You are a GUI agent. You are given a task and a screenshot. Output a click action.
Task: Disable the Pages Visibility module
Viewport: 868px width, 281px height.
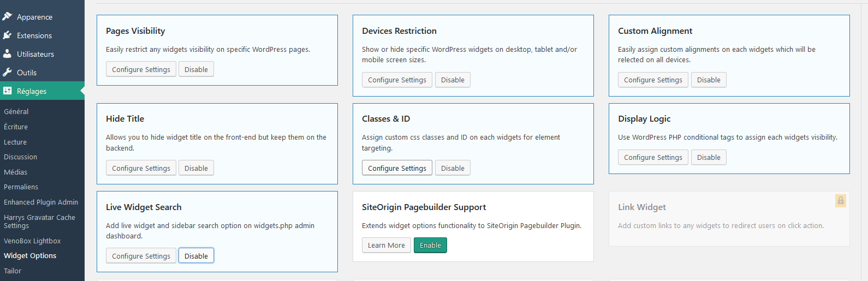(x=196, y=69)
